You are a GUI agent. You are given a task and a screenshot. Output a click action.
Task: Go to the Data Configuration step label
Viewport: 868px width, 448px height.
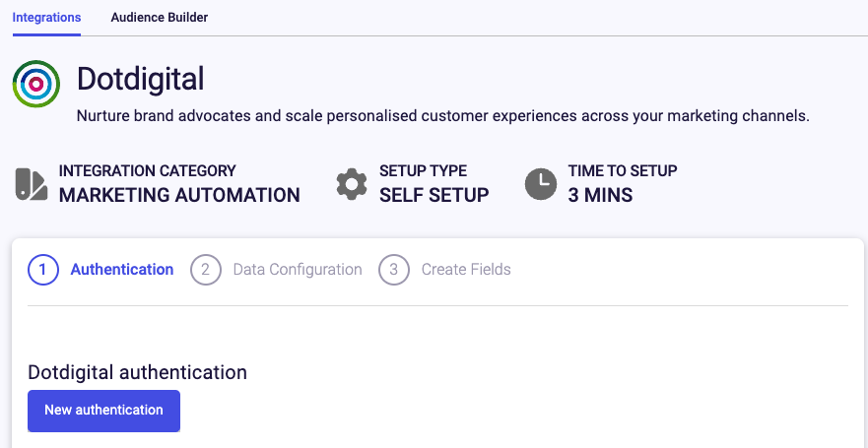click(x=298, y=270)
